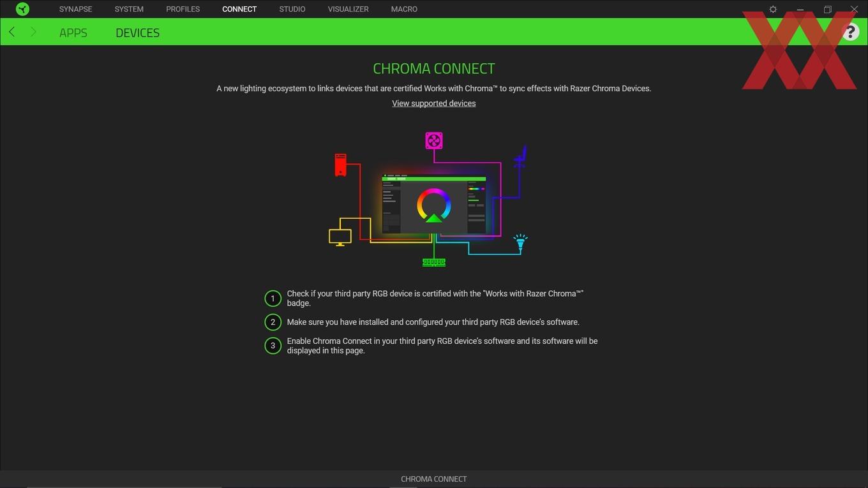
Task: Click "A new lighting ecosystem" description text
Action: (434, 89)
